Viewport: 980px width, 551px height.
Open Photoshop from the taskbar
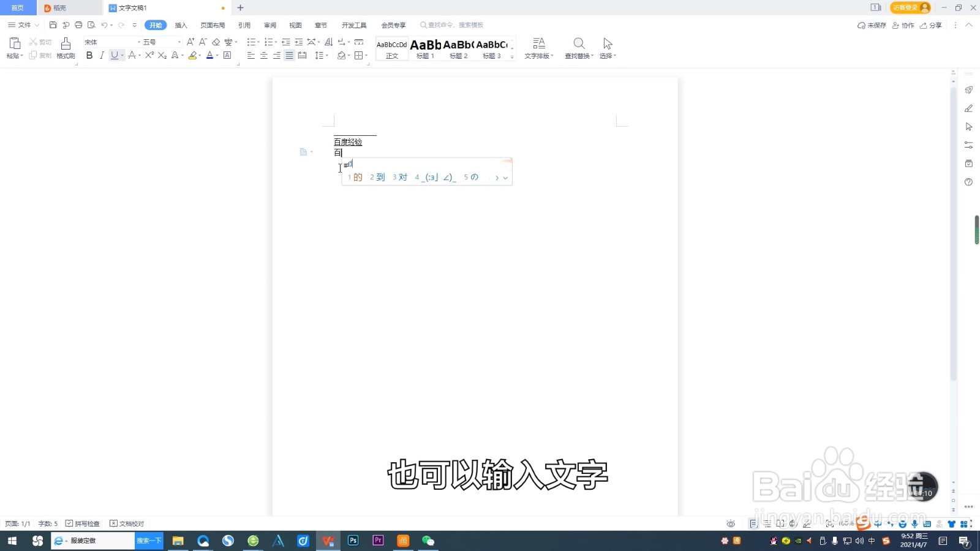(353, 541)
